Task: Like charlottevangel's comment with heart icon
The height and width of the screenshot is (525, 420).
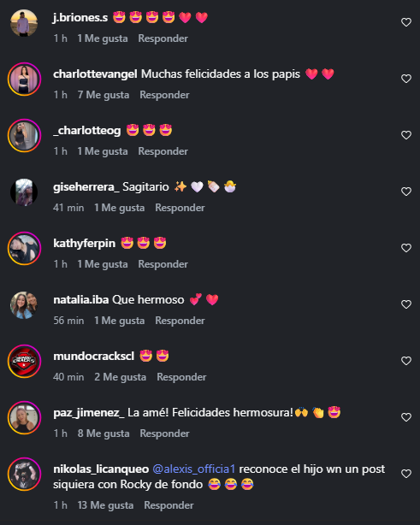Action: click(x=406, y=79)
